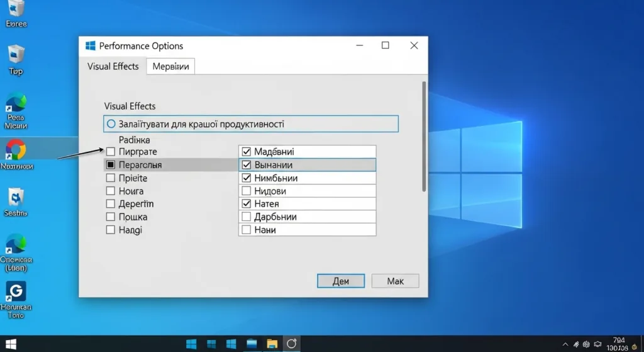The width and height of the screenshot is (644, 352).
Task: Open the taskbar clock and date
Action: point(618,344)
